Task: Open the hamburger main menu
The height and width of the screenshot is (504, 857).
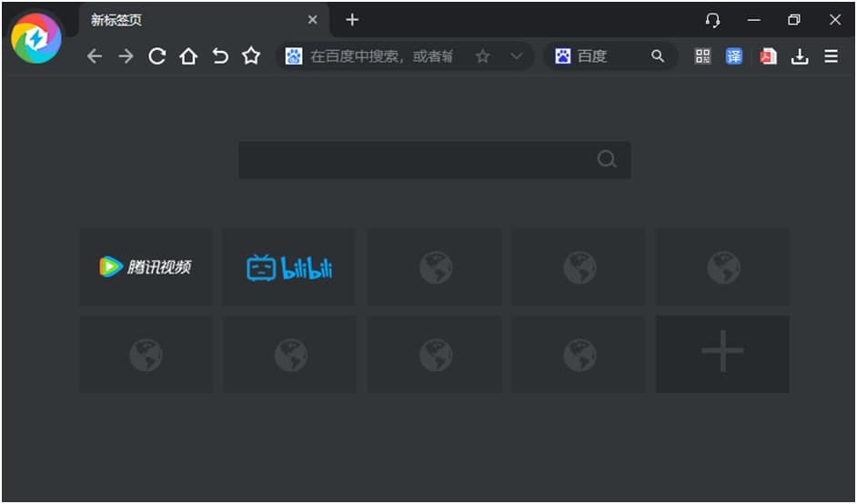Action: (x=831, y=55)
